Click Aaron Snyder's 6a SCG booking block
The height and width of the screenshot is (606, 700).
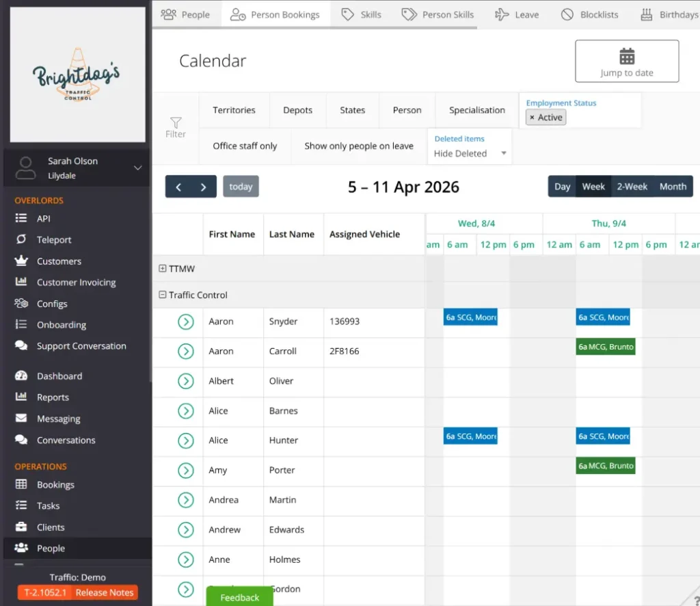[470, 317]
